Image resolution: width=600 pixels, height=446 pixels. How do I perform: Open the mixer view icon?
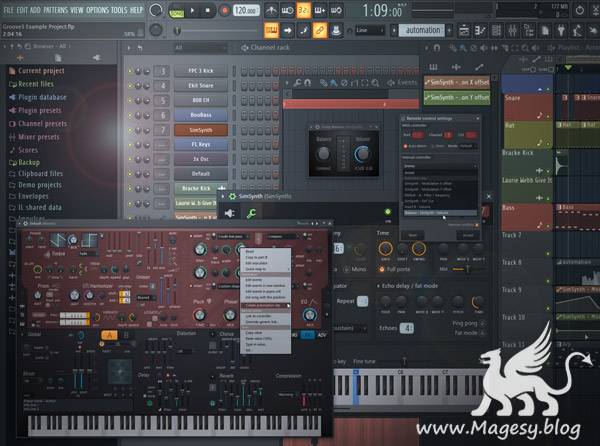coord(512,30)
